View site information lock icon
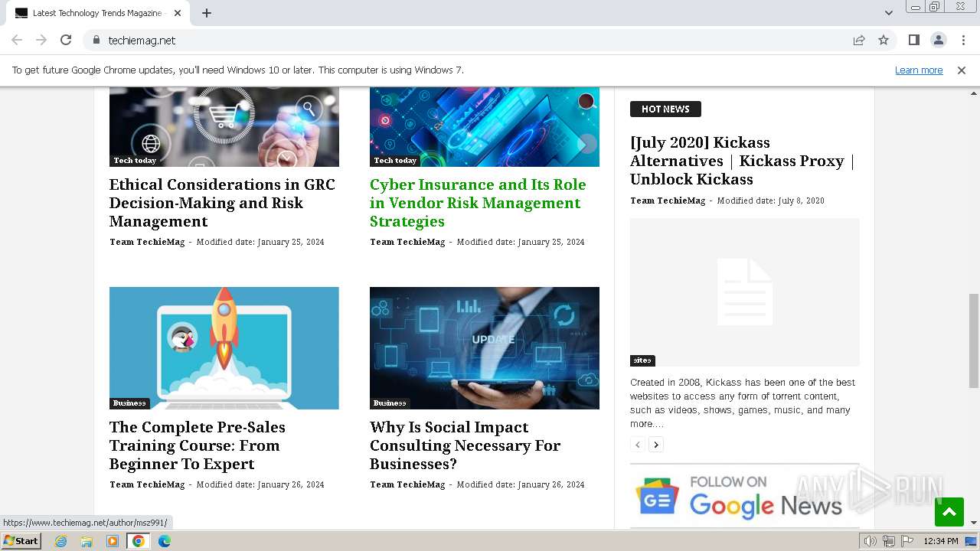The height and width of the screenshot is (551, 980). coord(96,40)
